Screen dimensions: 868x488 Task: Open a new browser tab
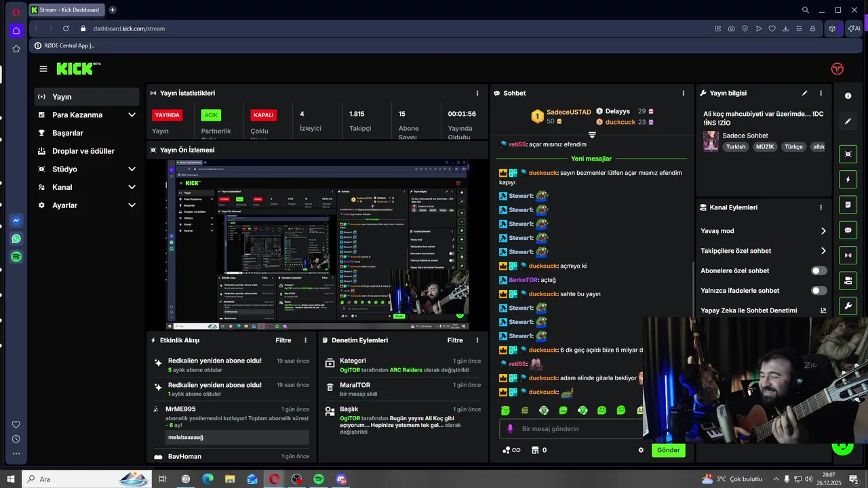point(113,10)
